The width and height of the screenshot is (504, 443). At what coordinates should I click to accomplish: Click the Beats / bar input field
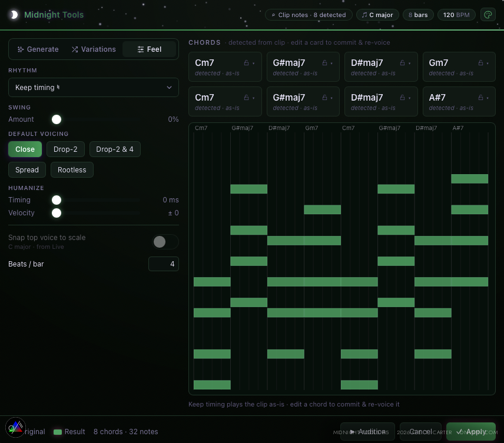coord(164,264)
